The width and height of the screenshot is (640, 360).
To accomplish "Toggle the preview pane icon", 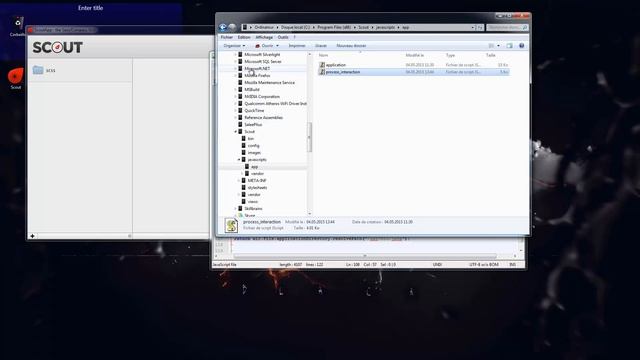I will click(x=509, y=46).
